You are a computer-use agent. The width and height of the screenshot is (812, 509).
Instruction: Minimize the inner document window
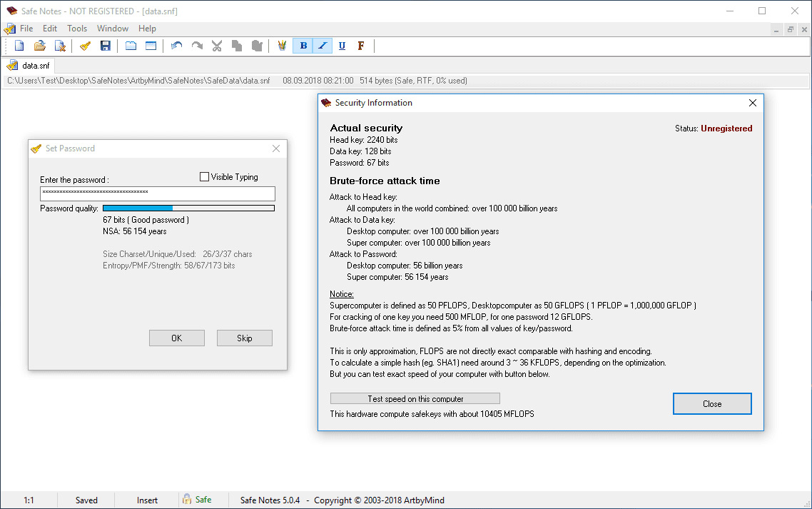tap(776, 29)
